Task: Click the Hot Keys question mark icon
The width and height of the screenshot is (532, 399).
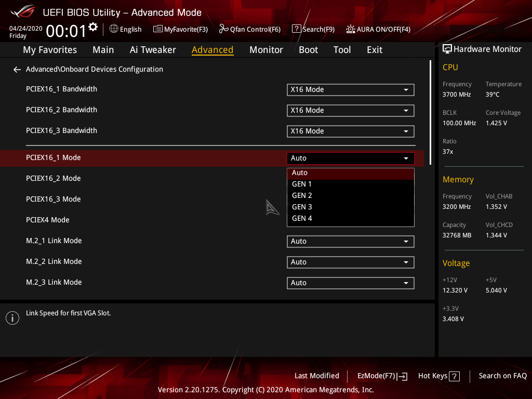Action: click(x=454, y=376)
